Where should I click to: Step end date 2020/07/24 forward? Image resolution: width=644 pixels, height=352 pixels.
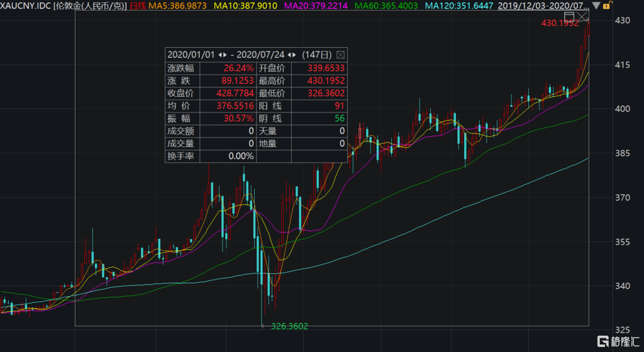tap(294, 55)
